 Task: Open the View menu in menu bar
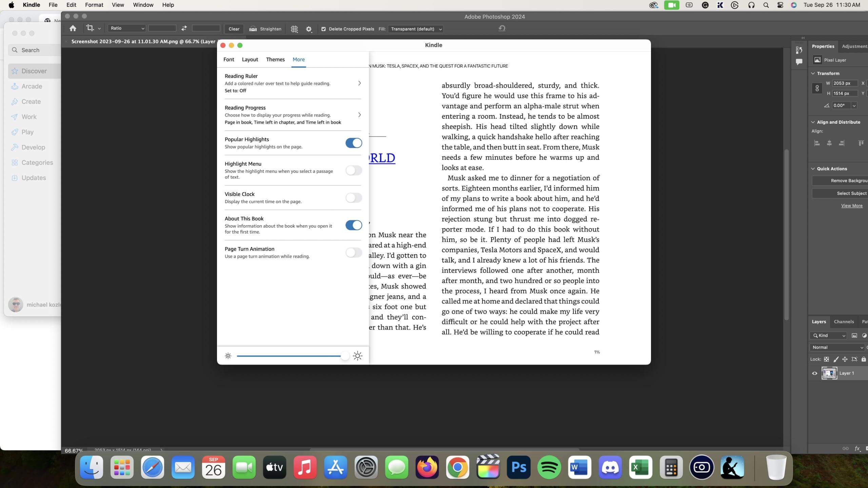[x=118, y=5]
